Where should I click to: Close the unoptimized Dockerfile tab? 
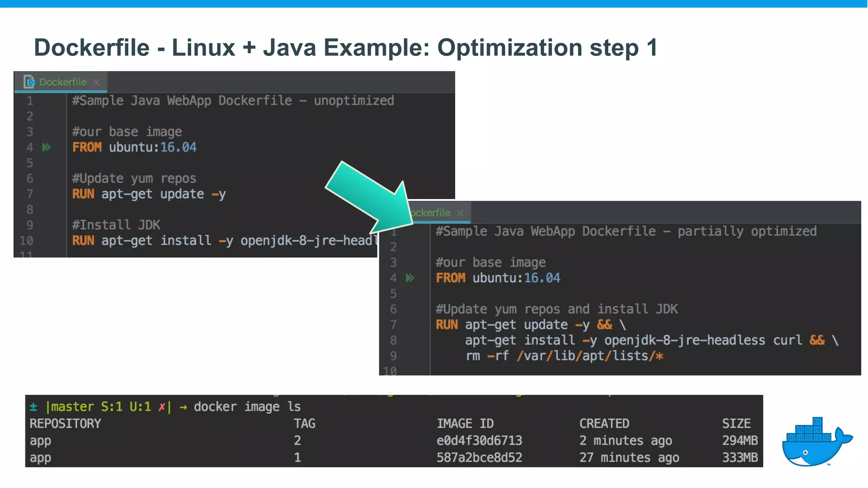pos(97,82)
